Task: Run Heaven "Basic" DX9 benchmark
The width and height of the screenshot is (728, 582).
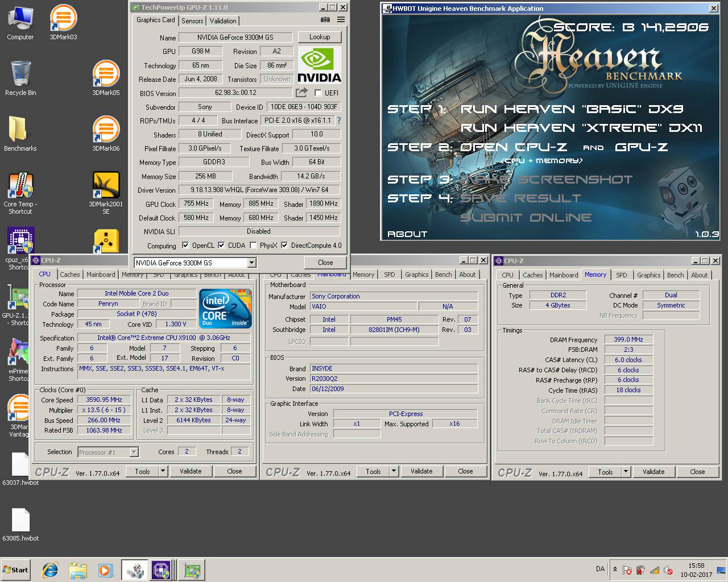Action: 572,109
